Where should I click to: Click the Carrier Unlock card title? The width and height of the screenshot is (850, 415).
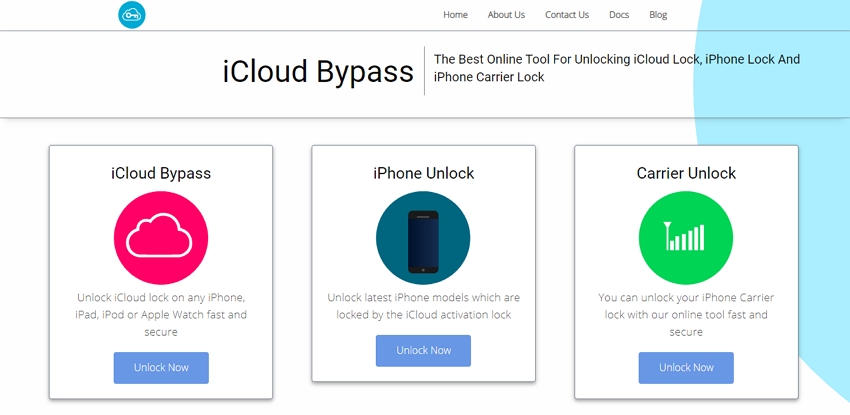point(686,173)
